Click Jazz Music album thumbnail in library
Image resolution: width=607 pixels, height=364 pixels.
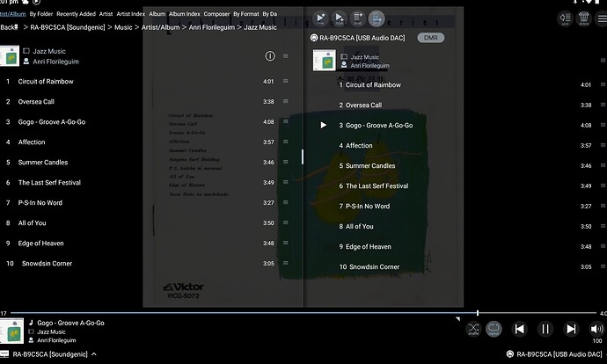click(10, 55)
